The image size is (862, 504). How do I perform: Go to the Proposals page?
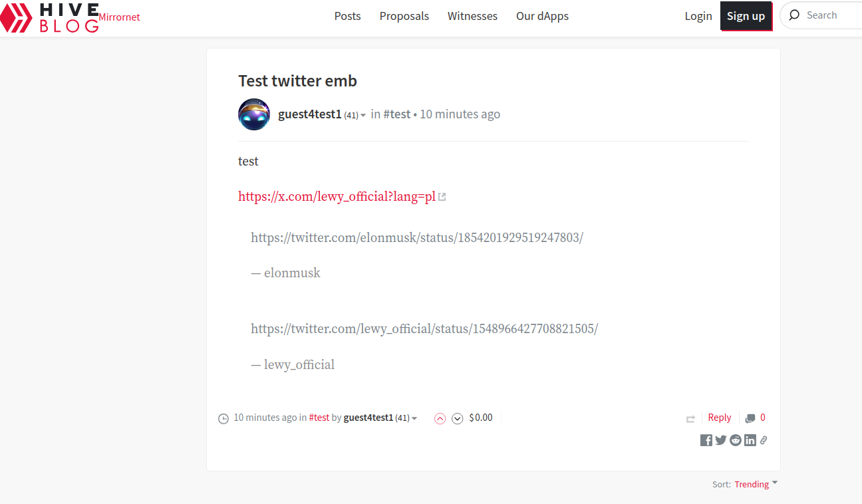click(404, 16)
